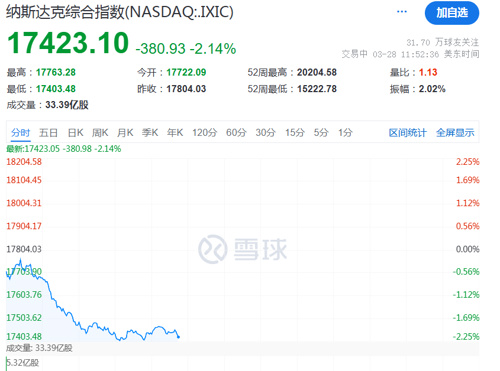The height and width of the screenshot is (371, 500).
Task: Show the 5分 interval chart
Action: click(321, 133)
